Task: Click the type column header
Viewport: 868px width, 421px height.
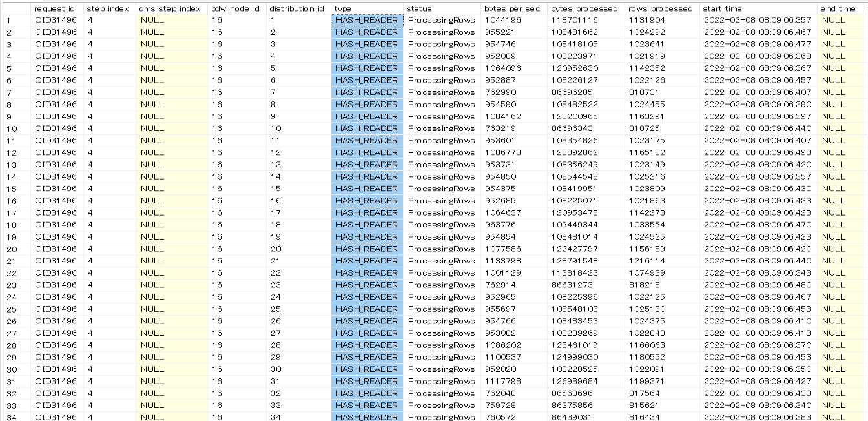Action: coord(367,8)
